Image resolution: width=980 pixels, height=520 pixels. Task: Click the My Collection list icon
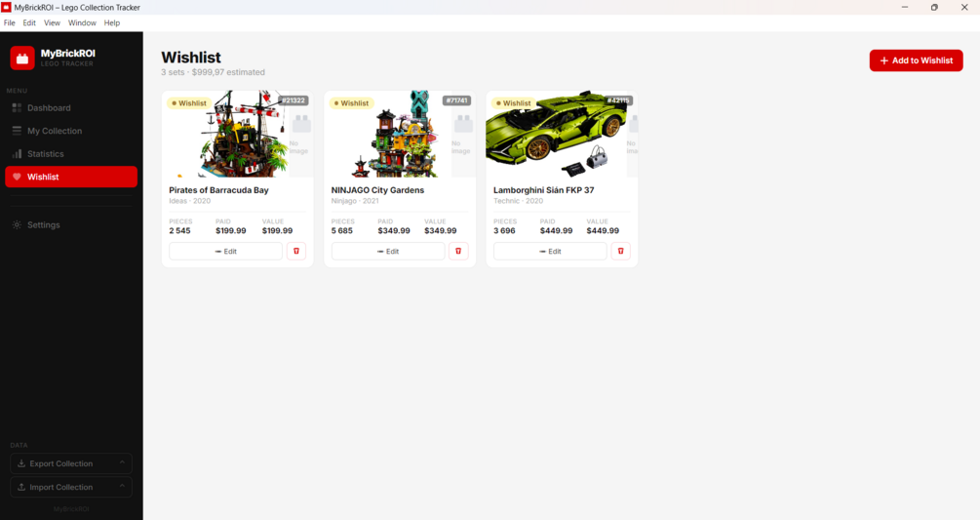click(x=17, y=131)
